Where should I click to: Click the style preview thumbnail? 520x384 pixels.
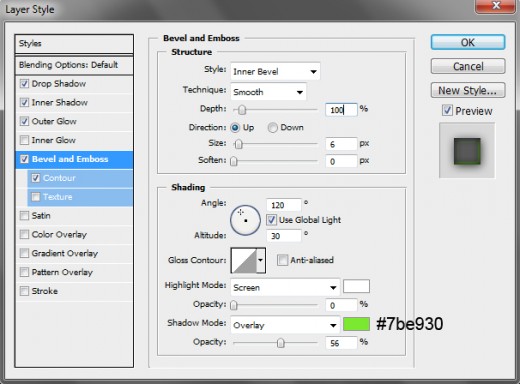pyautogui.click(x=467, y=151)
